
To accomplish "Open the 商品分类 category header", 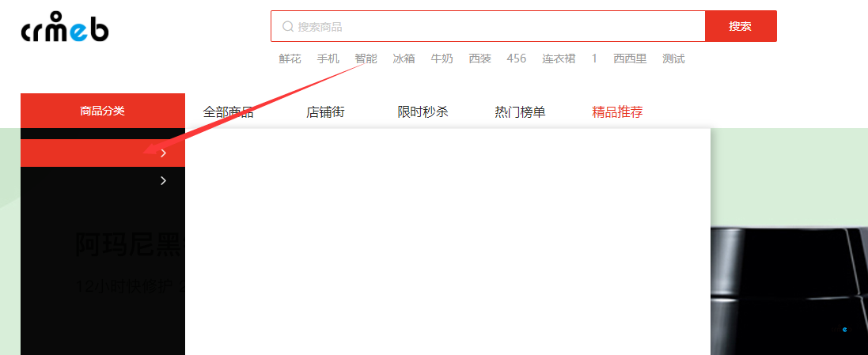I will [x=102, y=111].
